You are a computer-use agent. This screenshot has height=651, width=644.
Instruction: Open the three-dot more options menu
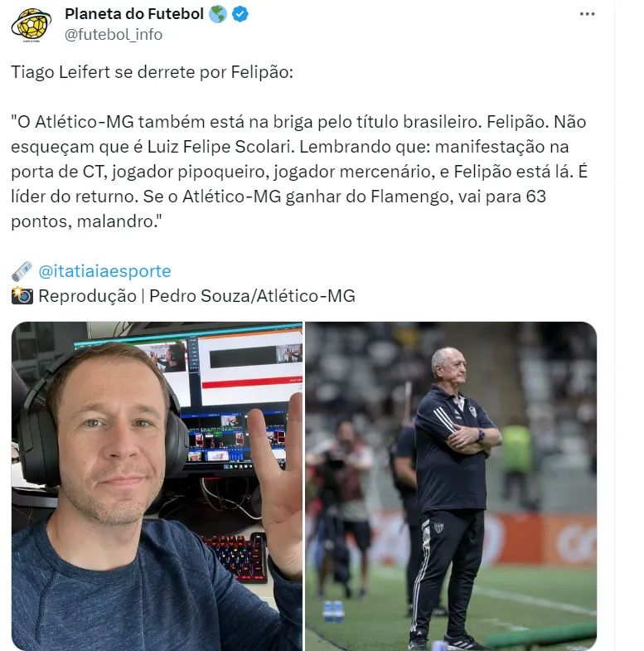click(587, 14)
